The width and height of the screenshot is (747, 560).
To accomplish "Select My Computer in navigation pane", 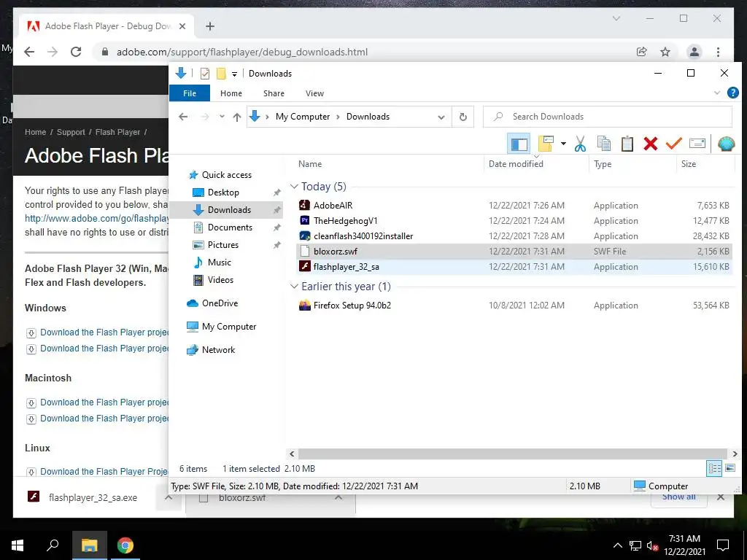I will (228, 327).
